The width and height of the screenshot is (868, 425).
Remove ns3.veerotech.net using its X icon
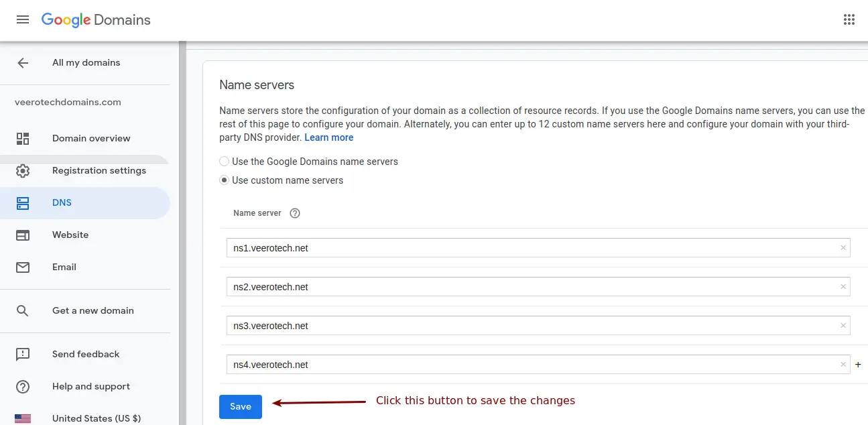point(843,326)
